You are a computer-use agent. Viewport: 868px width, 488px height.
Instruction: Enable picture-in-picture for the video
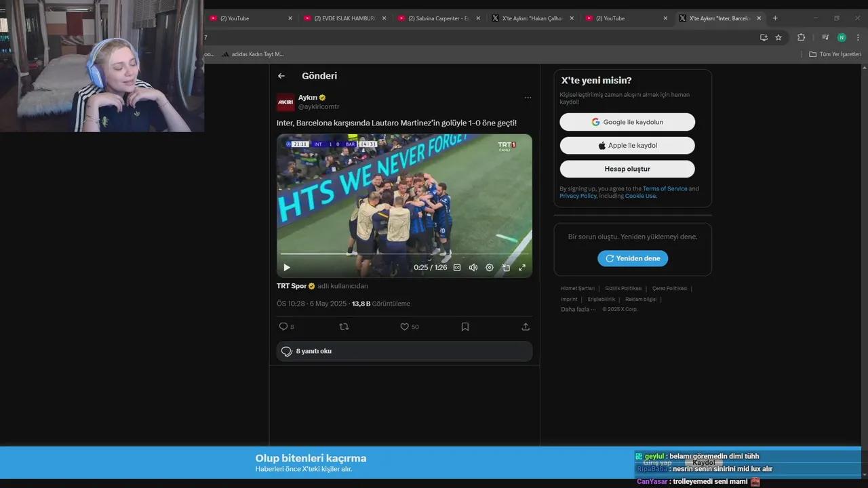tap(506, 268)
